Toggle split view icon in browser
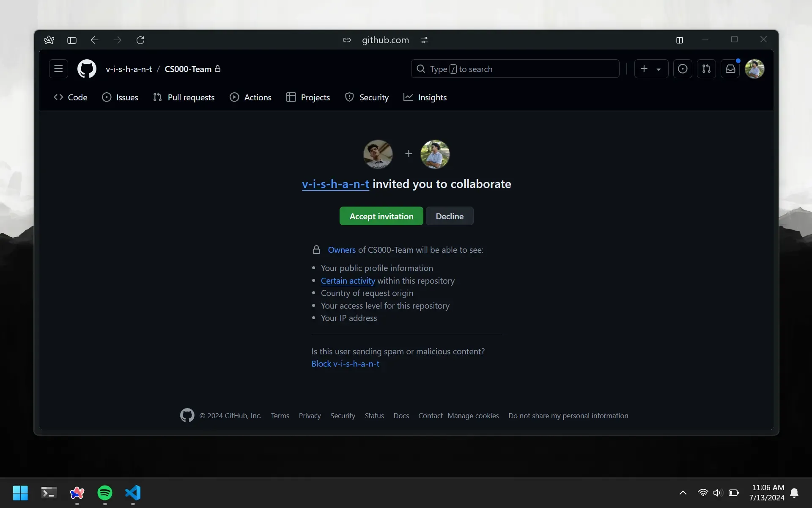This screenshot has height=508, width=812. (x=680, y=40)
